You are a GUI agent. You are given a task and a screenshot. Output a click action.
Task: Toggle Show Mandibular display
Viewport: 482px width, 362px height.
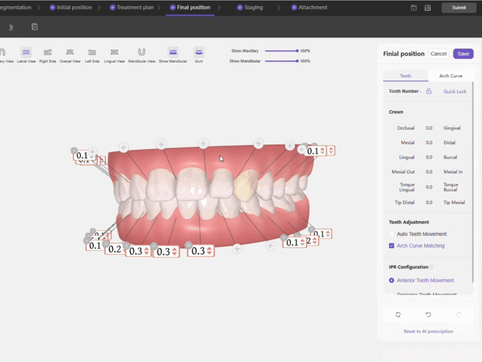(x=173, y=55)
